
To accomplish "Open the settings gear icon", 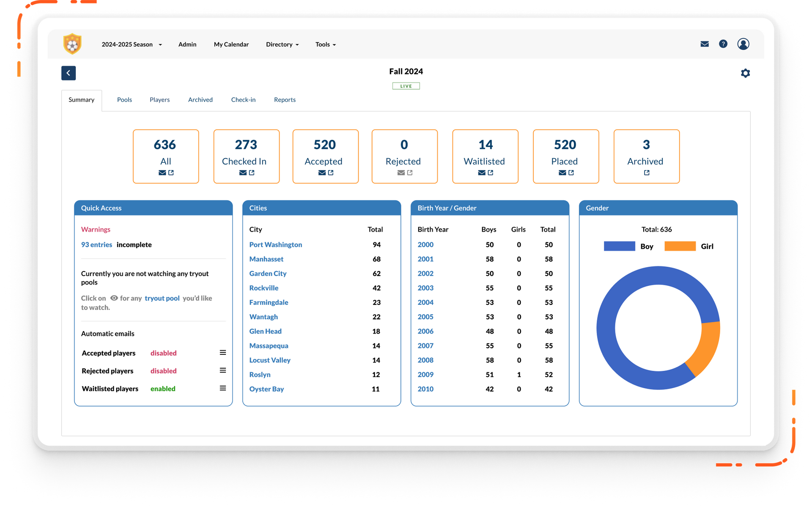I will [745, 73].
